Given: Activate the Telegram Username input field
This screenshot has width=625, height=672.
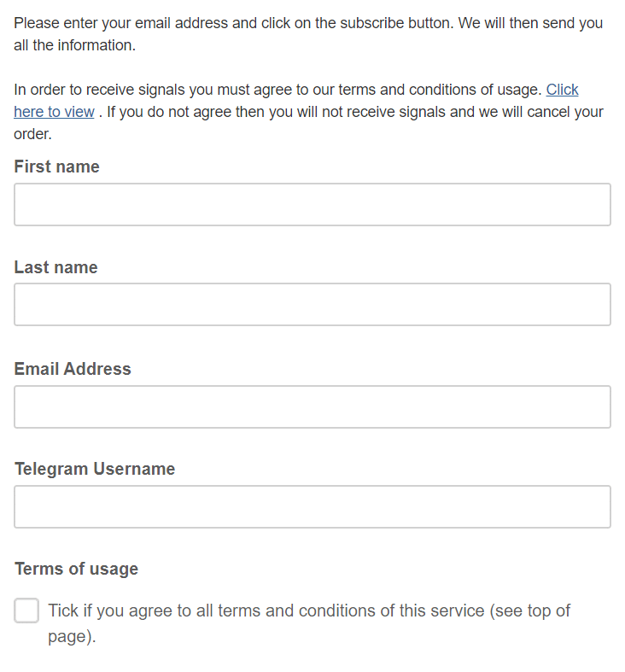Looking at the screenshot, I should 312,506.
